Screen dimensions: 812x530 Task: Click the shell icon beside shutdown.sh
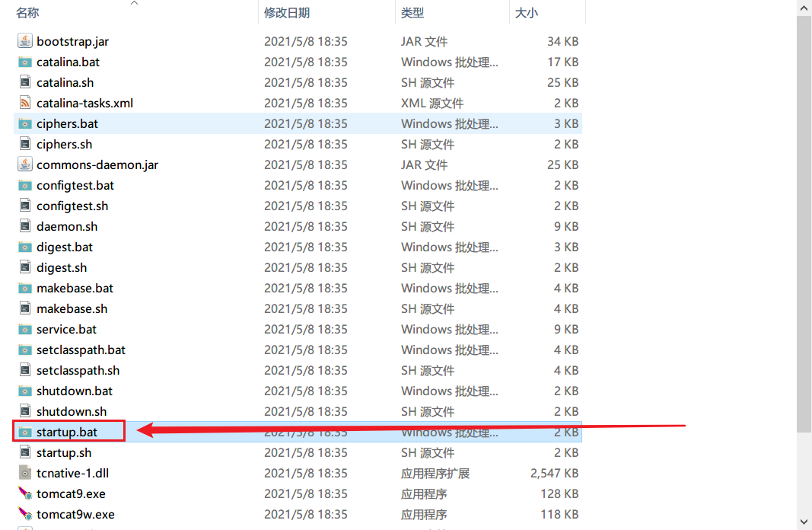point(24,411)
